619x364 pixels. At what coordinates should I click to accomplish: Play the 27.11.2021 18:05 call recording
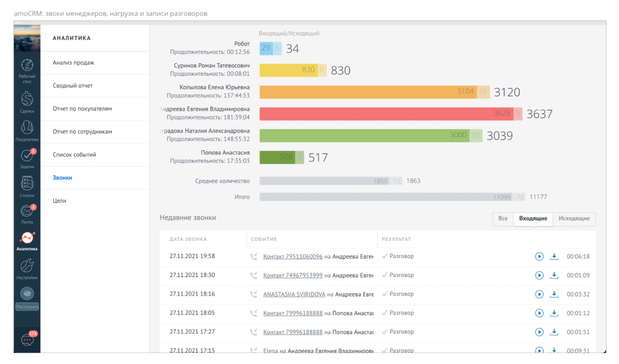(539, 313)
